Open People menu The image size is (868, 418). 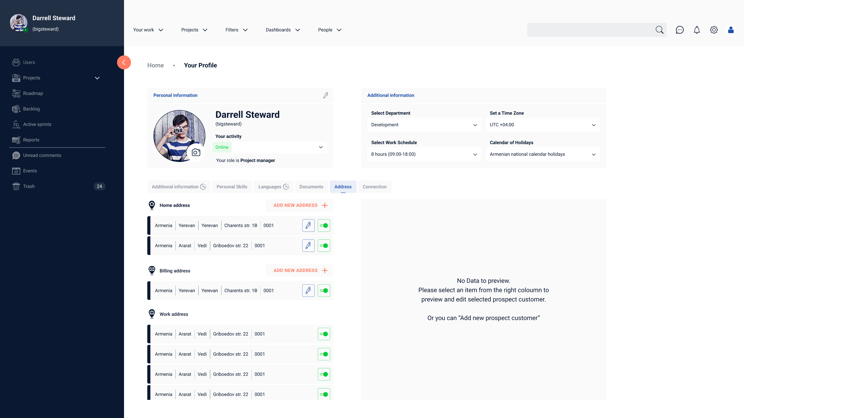[330, 30]
